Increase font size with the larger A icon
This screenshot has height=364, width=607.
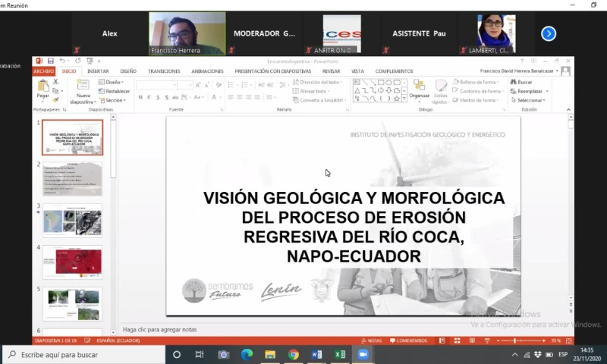click(198, 85)
